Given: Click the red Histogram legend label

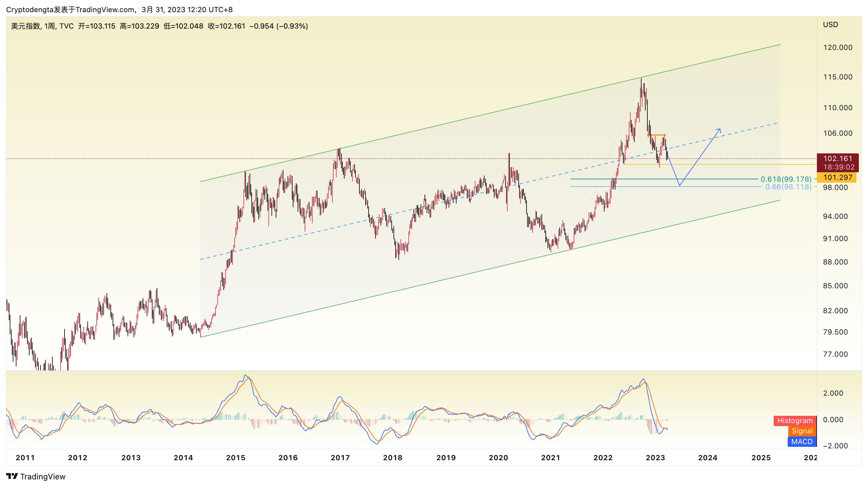Looking at the screenshot, I should click(795, 421).
